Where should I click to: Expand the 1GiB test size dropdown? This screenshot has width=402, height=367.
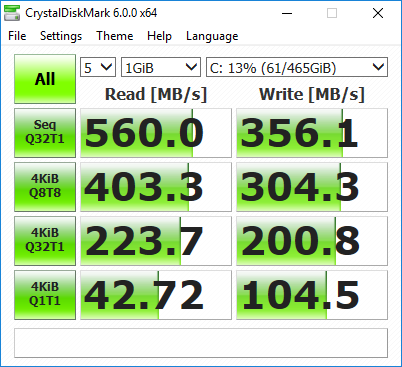(x=161, y=67)
